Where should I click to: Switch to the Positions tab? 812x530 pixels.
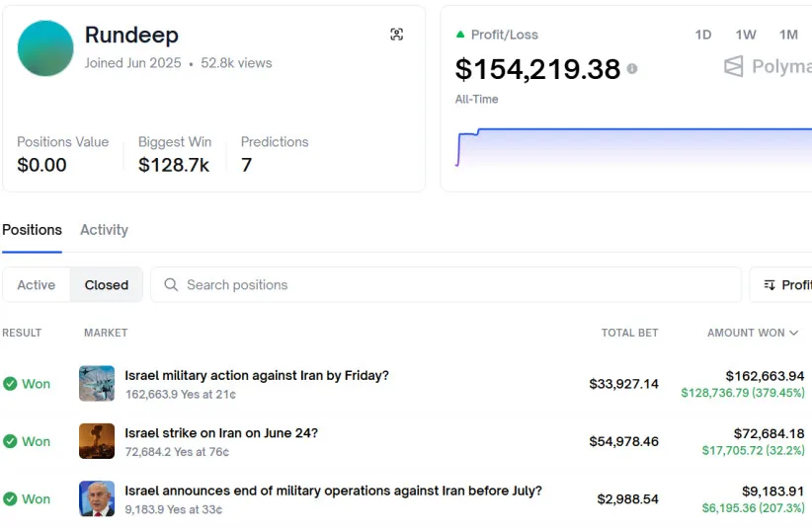point(32,230)
